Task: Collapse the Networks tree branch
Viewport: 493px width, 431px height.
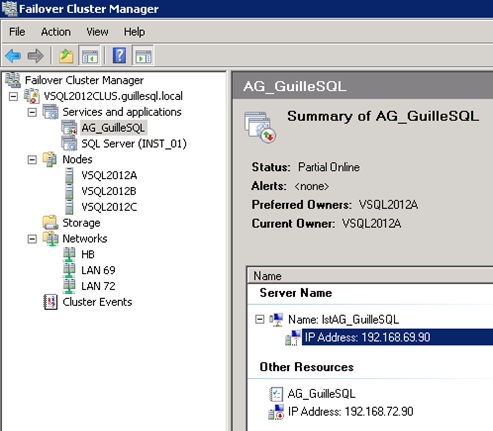Action: tap(32, 239)
